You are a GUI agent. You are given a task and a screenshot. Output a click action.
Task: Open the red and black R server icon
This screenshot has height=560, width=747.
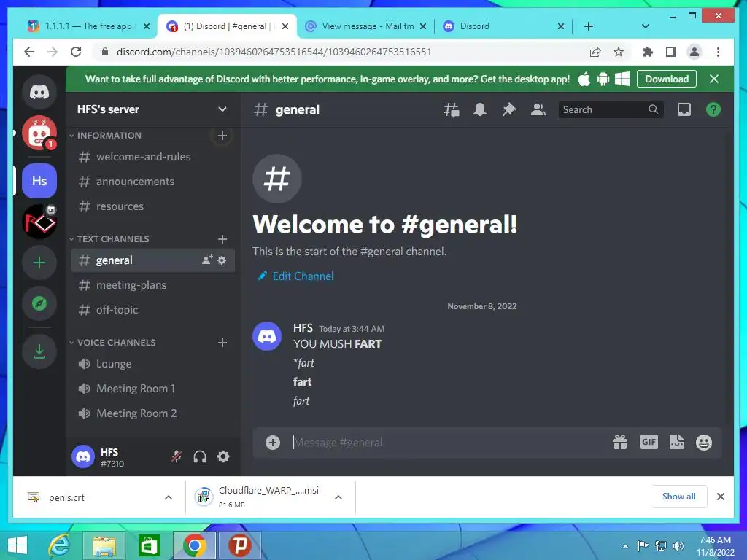coord(39,222)
